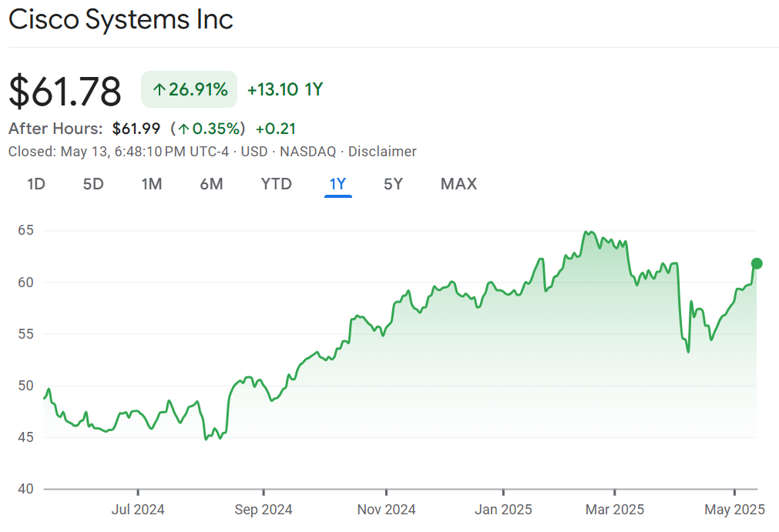This screenshot has height=532, width=779.
Task: Click the Sep 2024 axis label
Action: coord(263,510)
